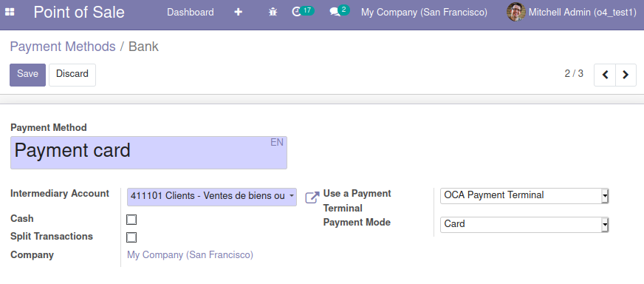Open activities clock icon with 17 badge
Screen dimensions: 644x284
point(302,12)
